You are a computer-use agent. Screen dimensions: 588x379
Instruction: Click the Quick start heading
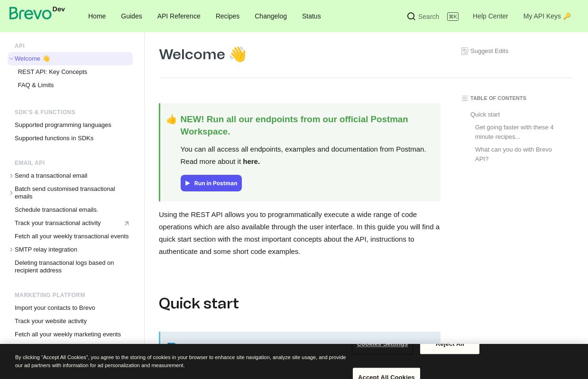[x=199, y=303]
